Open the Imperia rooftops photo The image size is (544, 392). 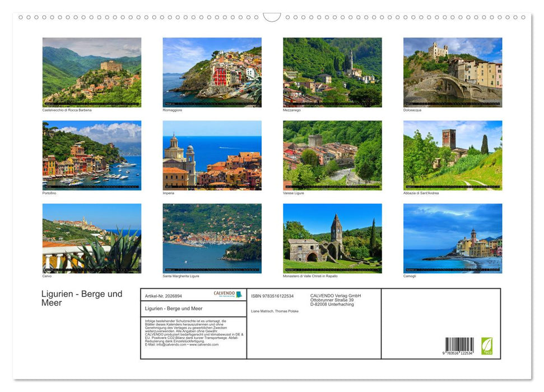(212, 155)
